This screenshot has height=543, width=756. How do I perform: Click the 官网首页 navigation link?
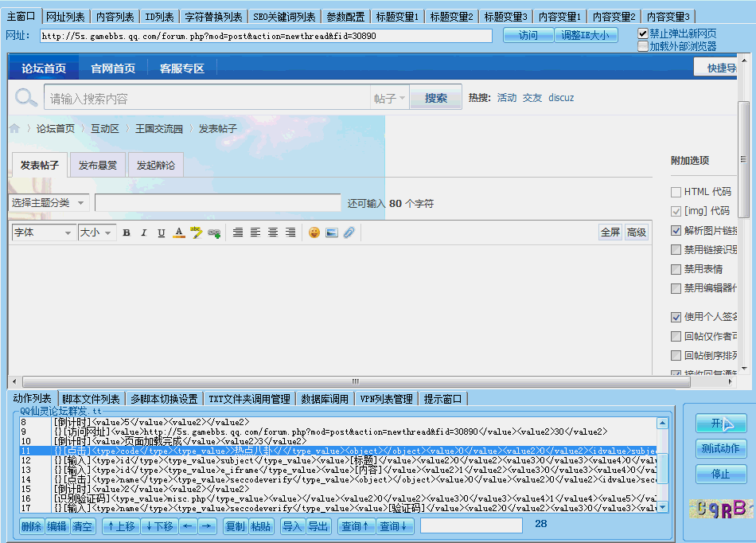pos(113,68)
